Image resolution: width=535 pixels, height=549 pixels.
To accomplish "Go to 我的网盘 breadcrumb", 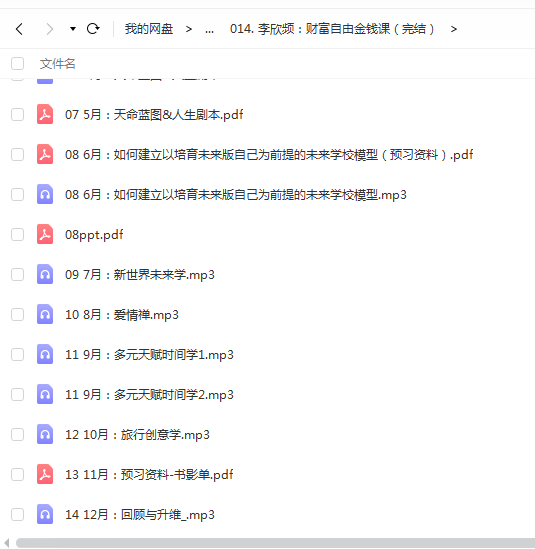I will click(x=149, y=29).
